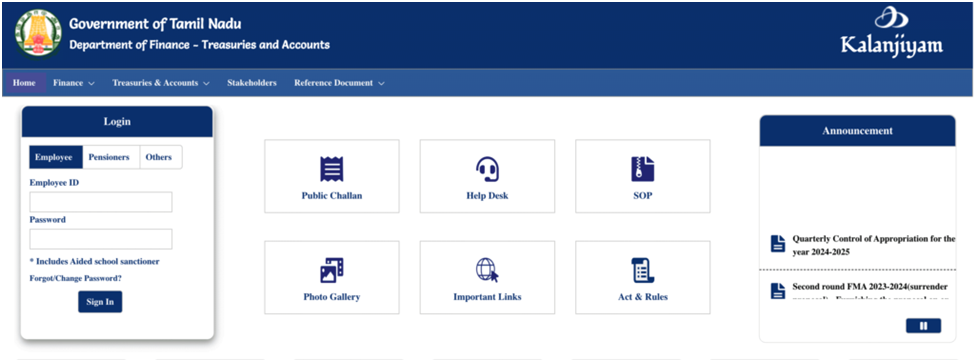Expand the Treasuries & Accounts menu
The image size is (979, 362).
[161, 83]
